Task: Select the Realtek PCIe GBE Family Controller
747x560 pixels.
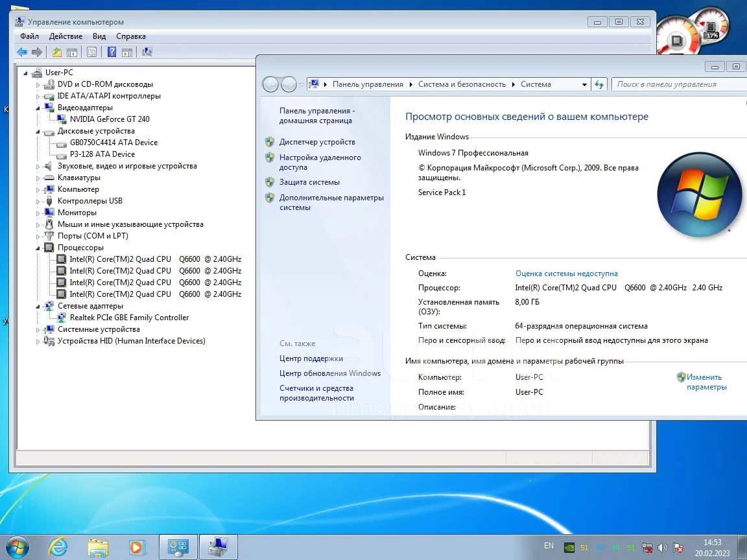Action: pyautogui.click(x=129, y=318)
